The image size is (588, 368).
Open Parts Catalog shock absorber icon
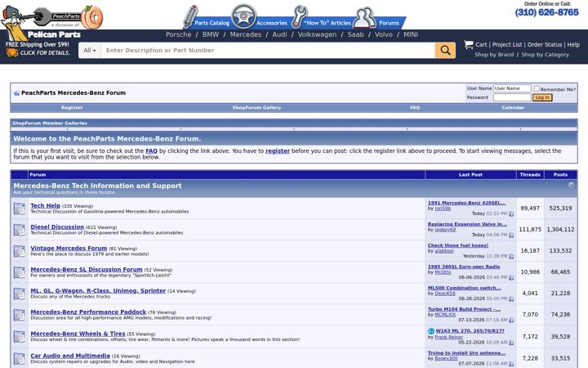click(x=190, y=16)
